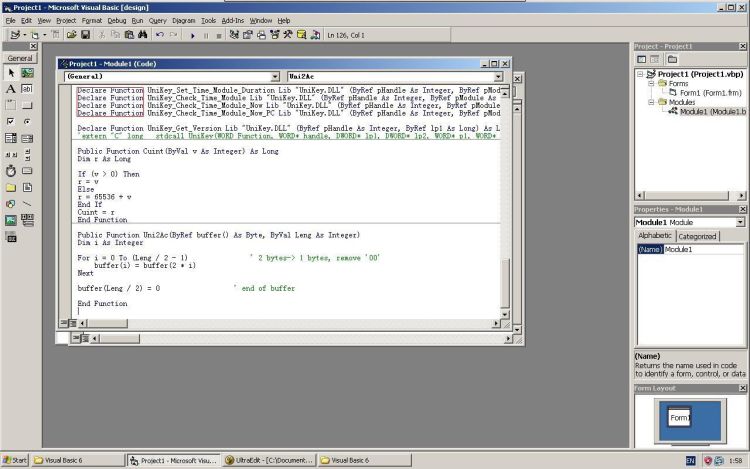750x469 pixels.
Task: Select Module1 in the Project Explorer tree
Action: [x=712, y=111]
